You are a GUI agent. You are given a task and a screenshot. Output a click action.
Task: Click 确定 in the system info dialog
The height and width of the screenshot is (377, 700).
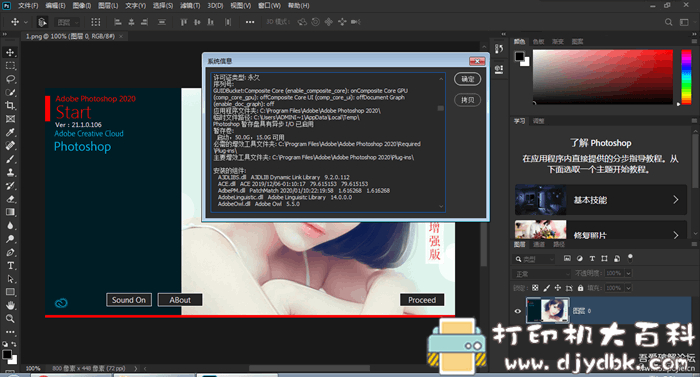(x=467, y=79)
